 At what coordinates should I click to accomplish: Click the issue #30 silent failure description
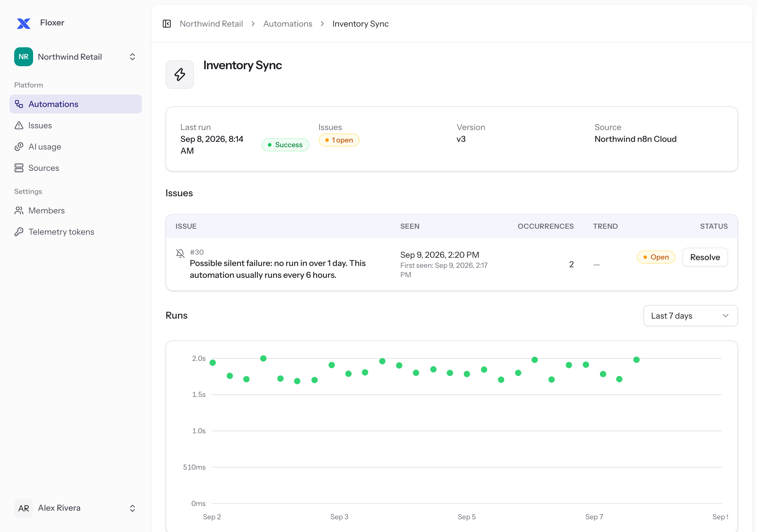click(278, 269)
